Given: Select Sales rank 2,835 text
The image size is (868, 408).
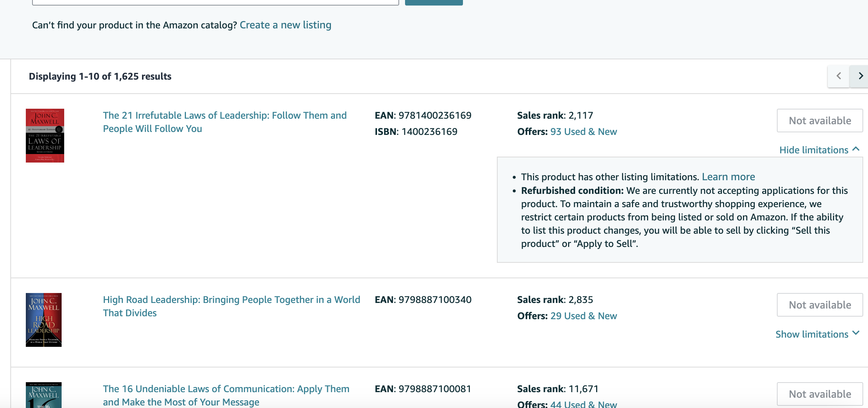Looking at the screenshot, I should pos(555,300).
